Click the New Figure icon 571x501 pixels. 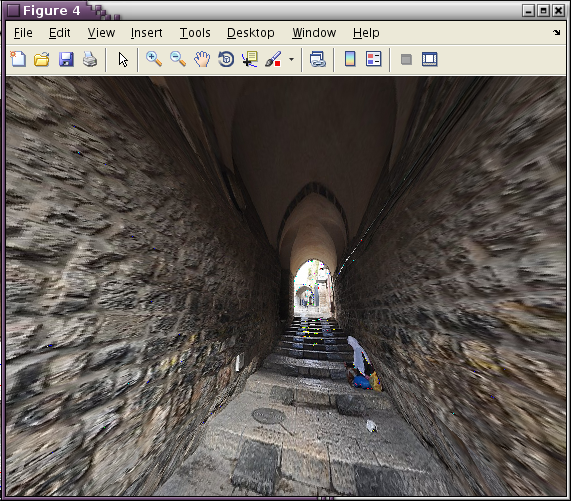click(x=18, y=59)
